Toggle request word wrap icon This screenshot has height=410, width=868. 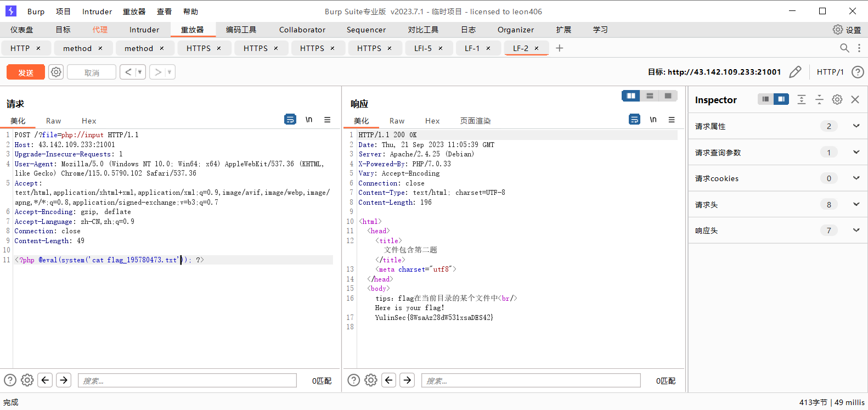[290, 119]
